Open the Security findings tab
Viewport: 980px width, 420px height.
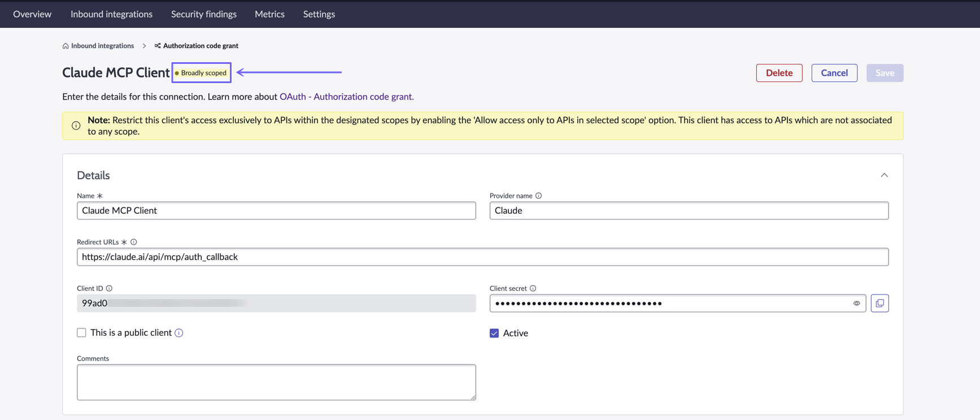[204, 14]
